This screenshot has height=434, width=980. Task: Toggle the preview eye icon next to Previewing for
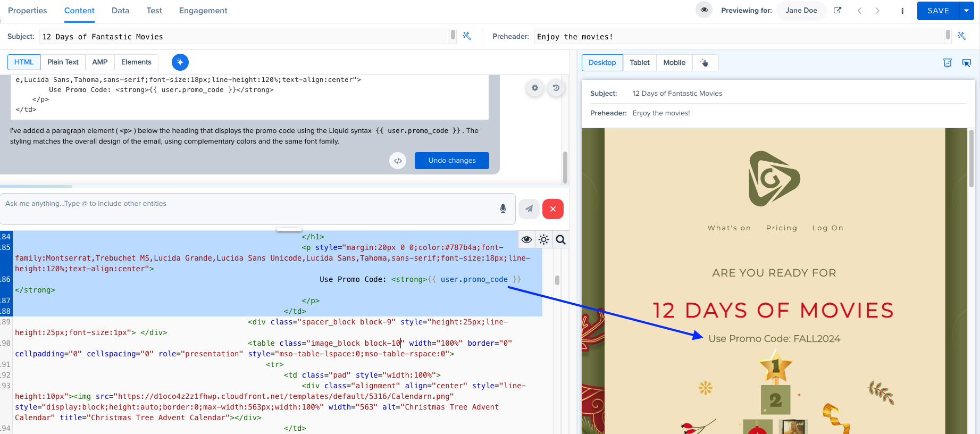704,10
